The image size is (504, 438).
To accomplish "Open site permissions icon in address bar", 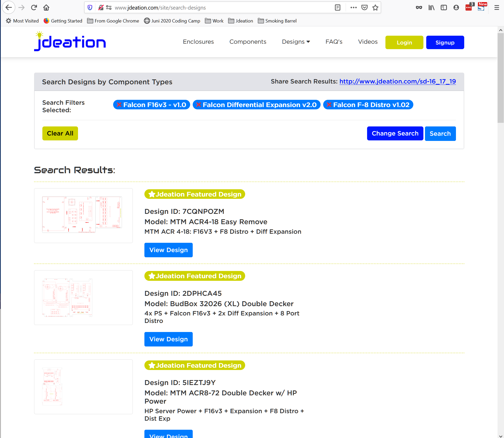I will 109,7.
